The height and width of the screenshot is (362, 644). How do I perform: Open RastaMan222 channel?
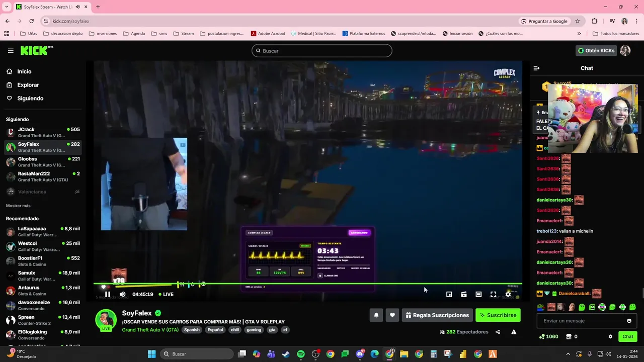point(42,176)
